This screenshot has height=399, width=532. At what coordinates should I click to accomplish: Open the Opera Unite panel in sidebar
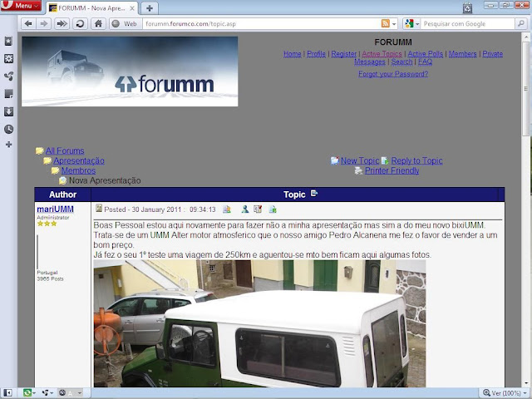point(8,76)
